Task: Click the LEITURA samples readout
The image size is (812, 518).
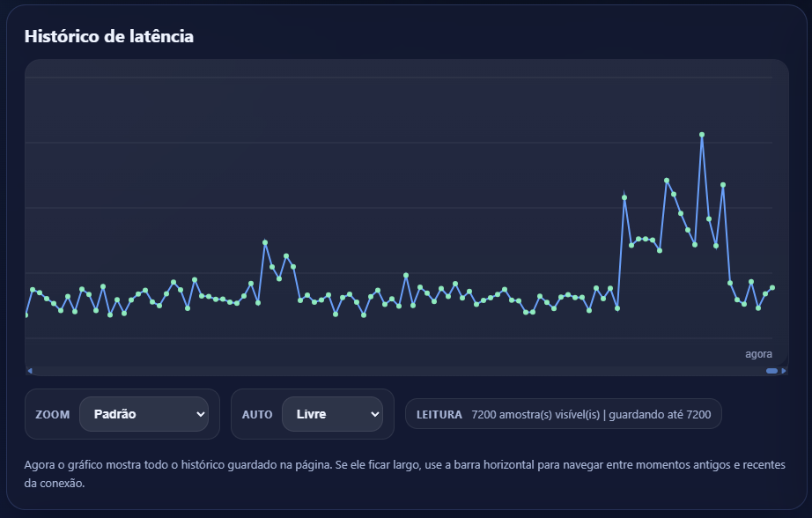Action: [x=563, y=414]
